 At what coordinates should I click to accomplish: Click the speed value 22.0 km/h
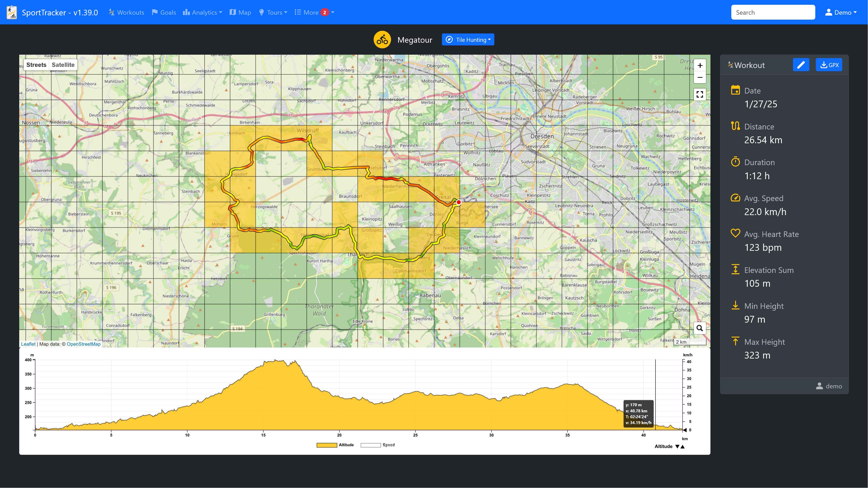coord(765,211)
